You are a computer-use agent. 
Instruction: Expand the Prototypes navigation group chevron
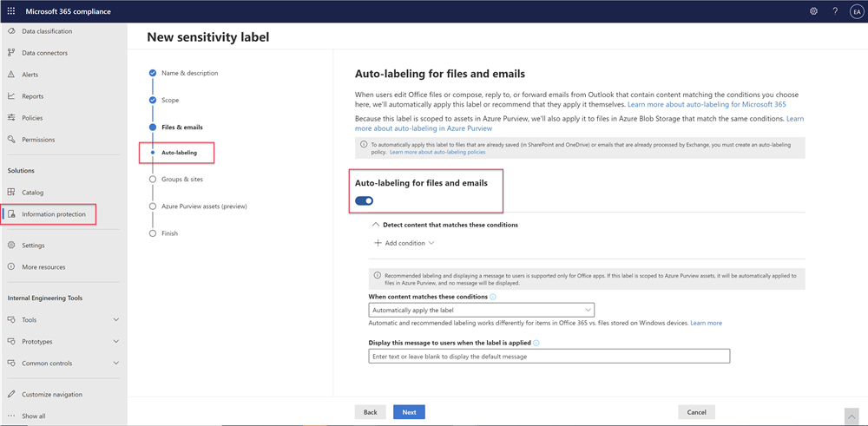(115, 341)
